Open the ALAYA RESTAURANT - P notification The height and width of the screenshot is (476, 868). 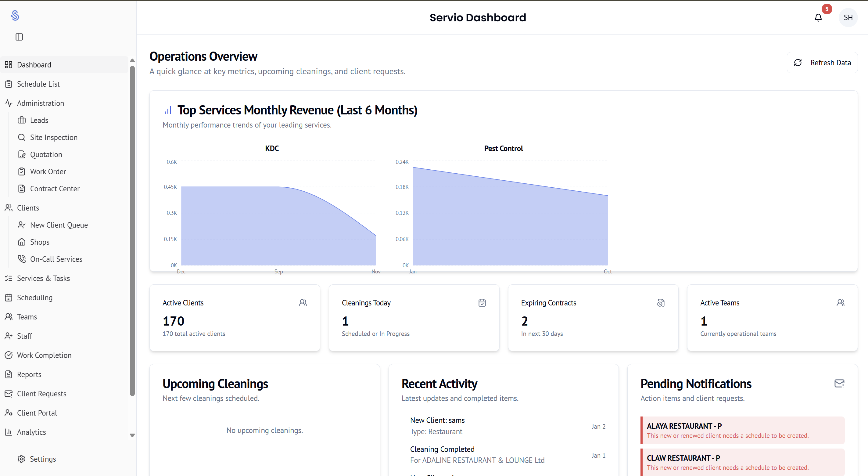click(x=742, y=430)
